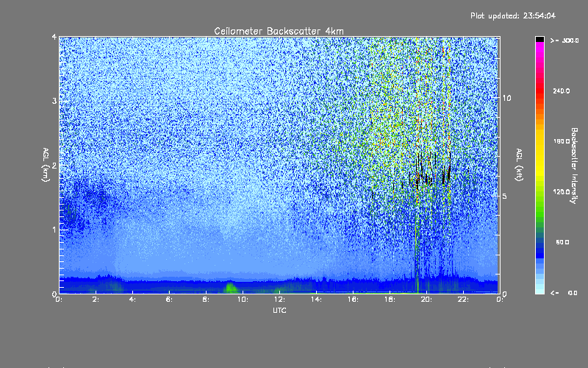Click the "AGL (kft)" axis label
The image size is (588, 368).
pyautogui.click(x=519, y=165)
